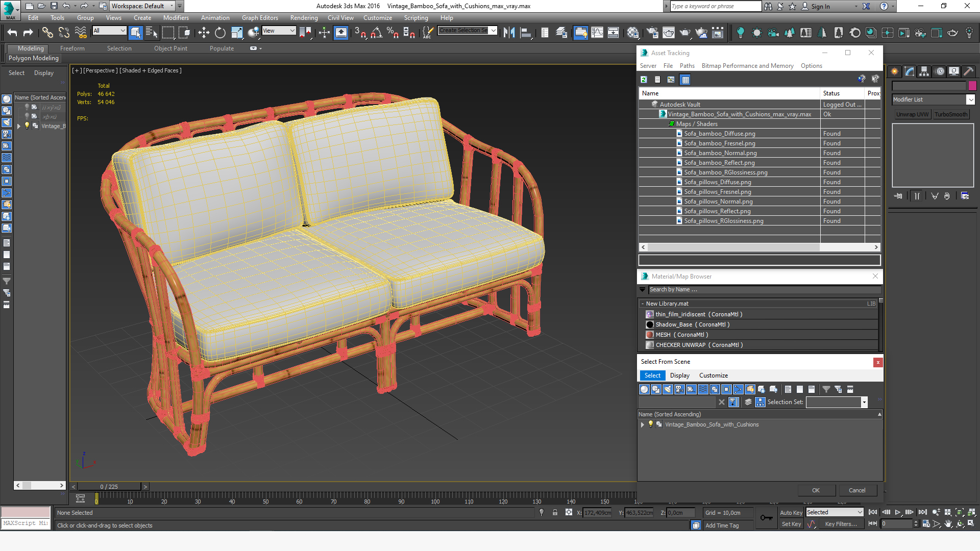Click Table View icon in Asset Tracking
Viewport: 980px width, 551px height.
[685, 80]
